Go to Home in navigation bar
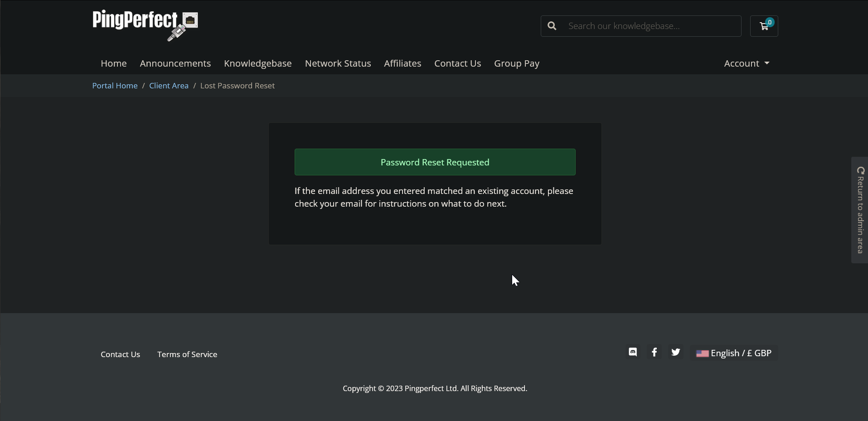 (113, 63)
